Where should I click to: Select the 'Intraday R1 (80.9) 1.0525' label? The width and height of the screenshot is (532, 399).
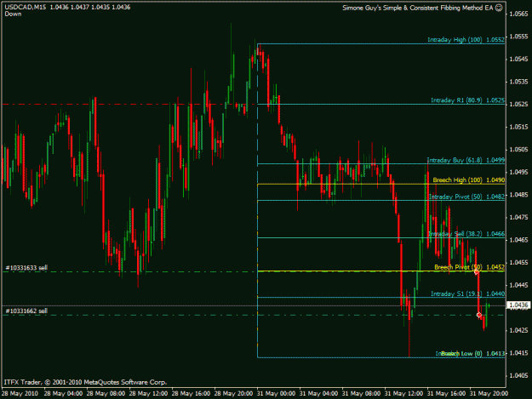[467, 100]
